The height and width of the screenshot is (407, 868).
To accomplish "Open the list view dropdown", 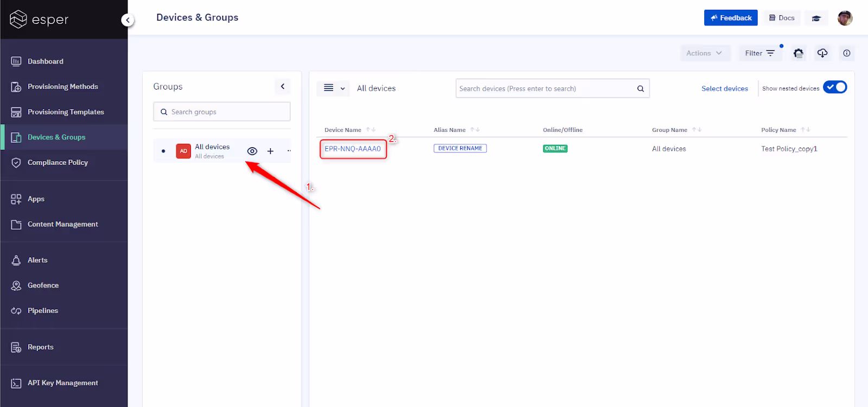I will point(334,88).
